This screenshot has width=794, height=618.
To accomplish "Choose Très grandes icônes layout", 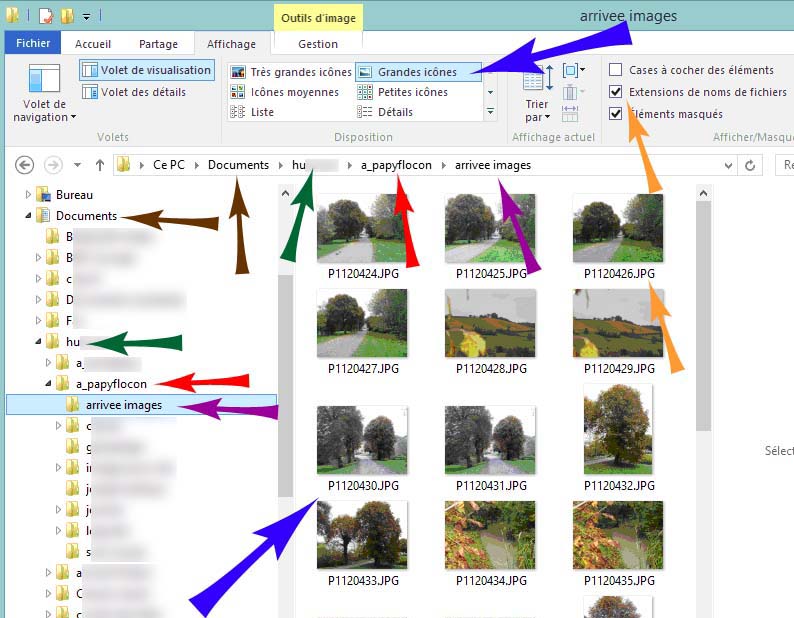I will pos(291,72).
